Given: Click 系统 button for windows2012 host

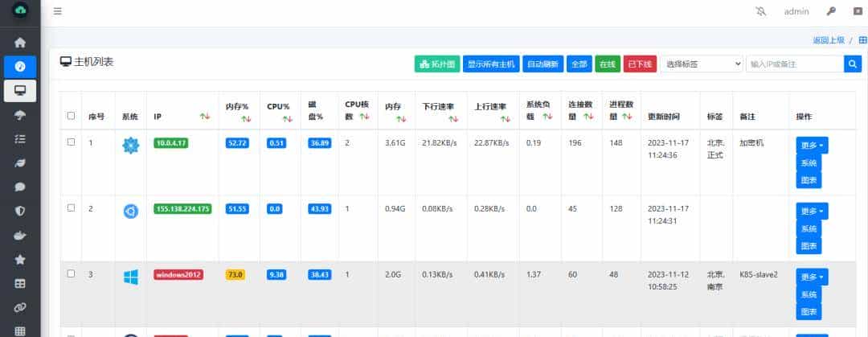Looking at the screenshot, I should [x=809, y=294].
